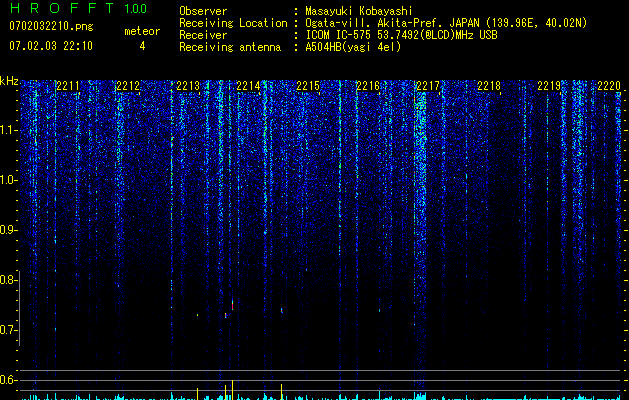Click ICOM IC-575 receiver frequency text

click(401, 35)
